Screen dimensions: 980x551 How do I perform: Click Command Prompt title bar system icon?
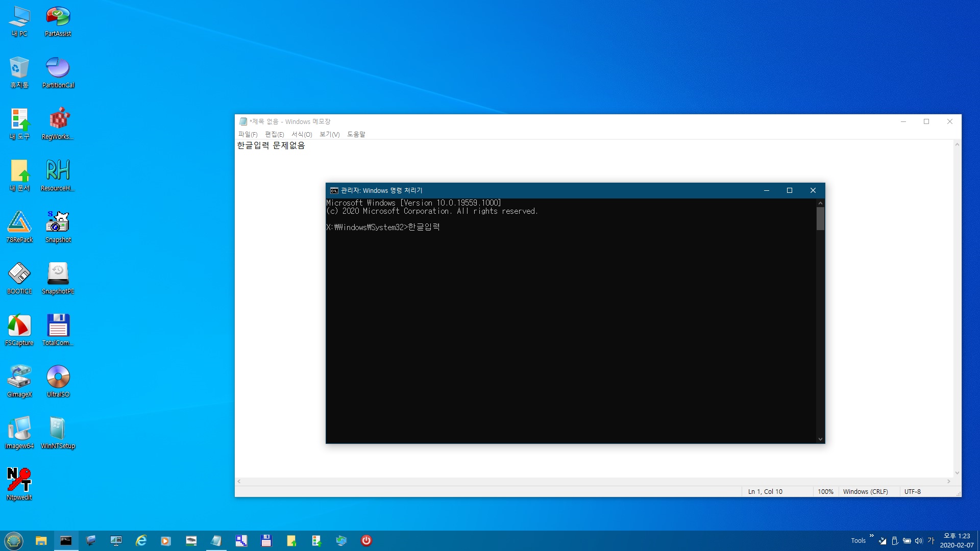[334, 190]
